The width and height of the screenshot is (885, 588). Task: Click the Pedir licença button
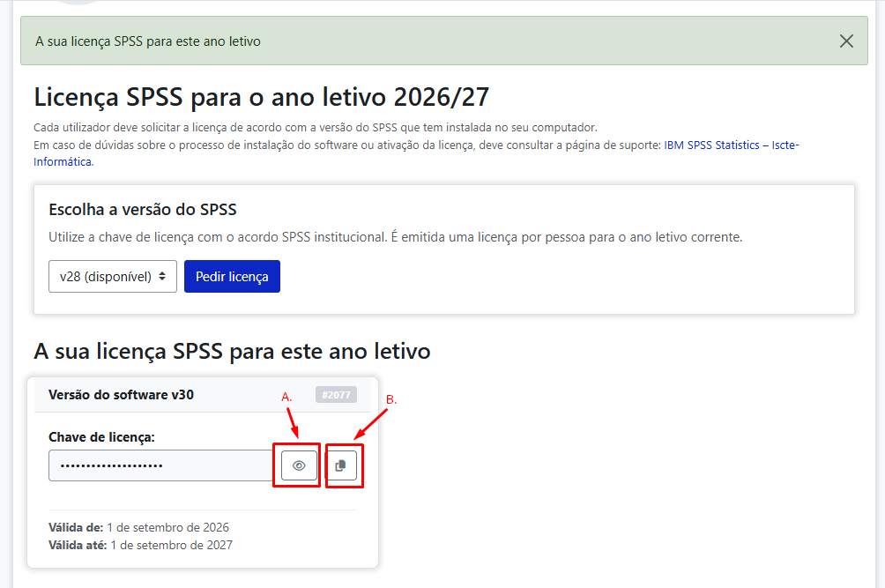pyautogui.click(x=232, y=277)
